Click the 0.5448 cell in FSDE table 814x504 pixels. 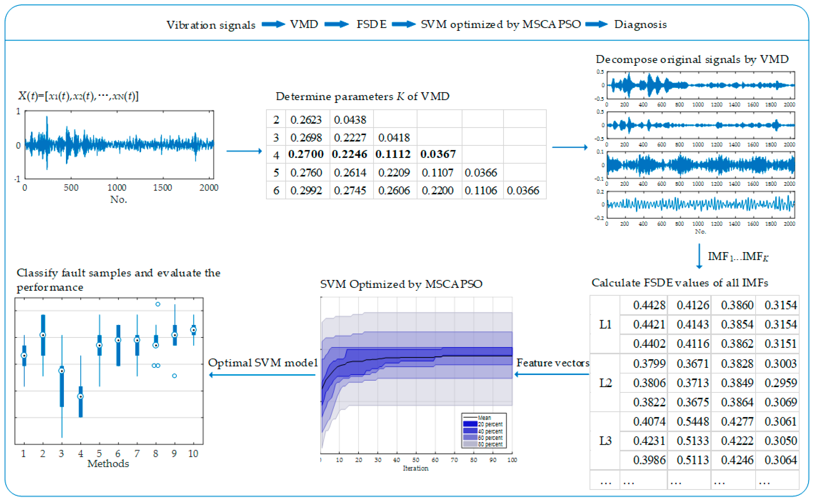(x=693, y=422)
